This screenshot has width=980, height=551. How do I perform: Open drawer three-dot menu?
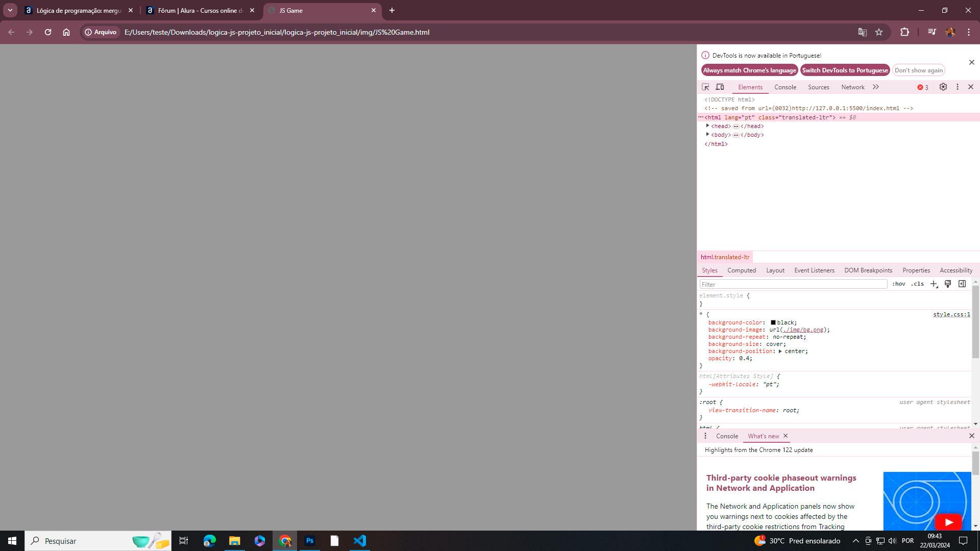click(705, 436)
